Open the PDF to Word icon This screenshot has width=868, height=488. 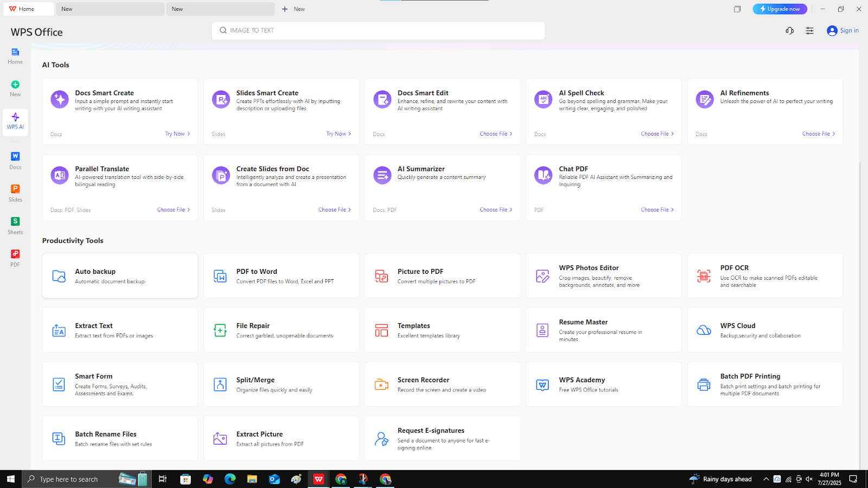coord(220,276)
